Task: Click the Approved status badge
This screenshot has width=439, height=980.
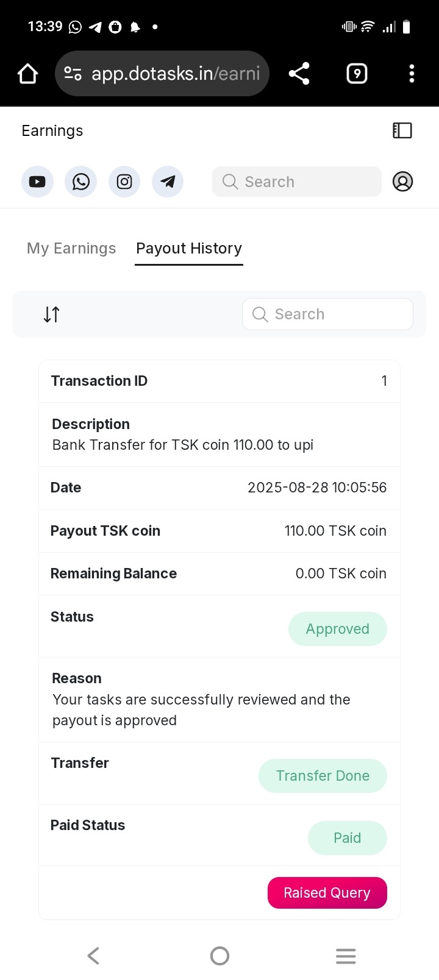Action: click(338, 629)
